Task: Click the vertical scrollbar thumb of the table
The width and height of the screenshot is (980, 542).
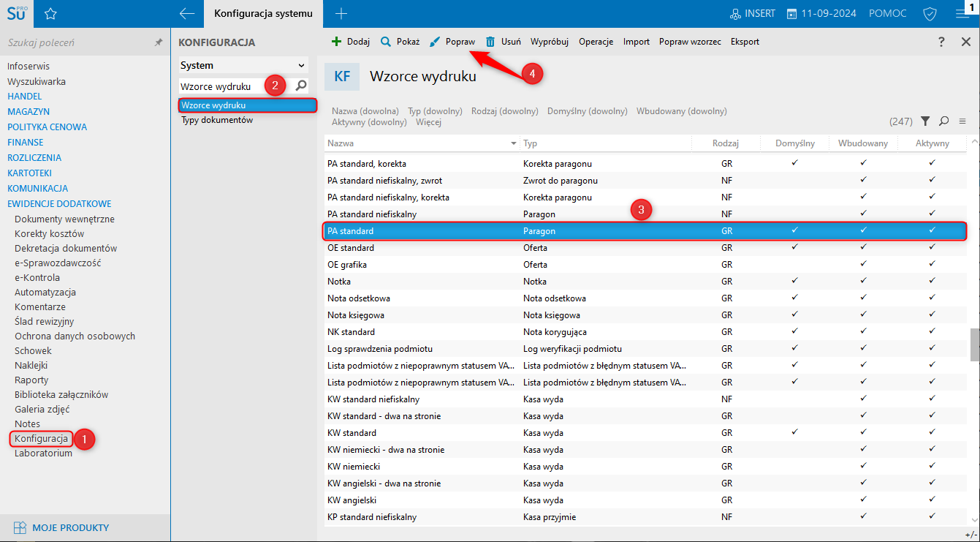Action: tap(974, 345)
